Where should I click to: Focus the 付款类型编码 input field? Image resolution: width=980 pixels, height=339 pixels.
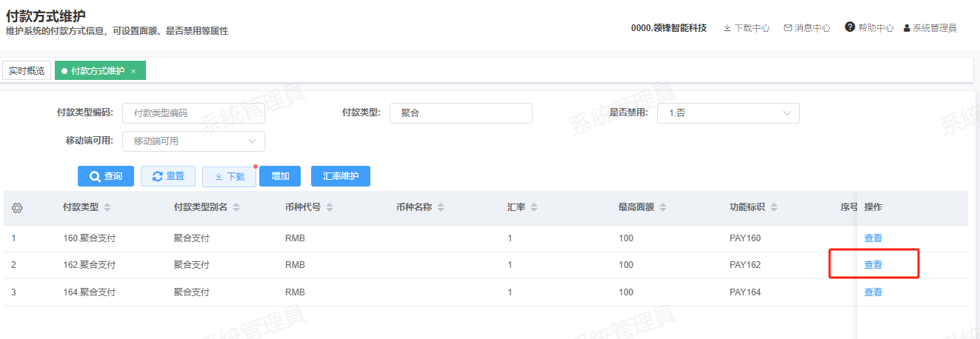point(193,113)
